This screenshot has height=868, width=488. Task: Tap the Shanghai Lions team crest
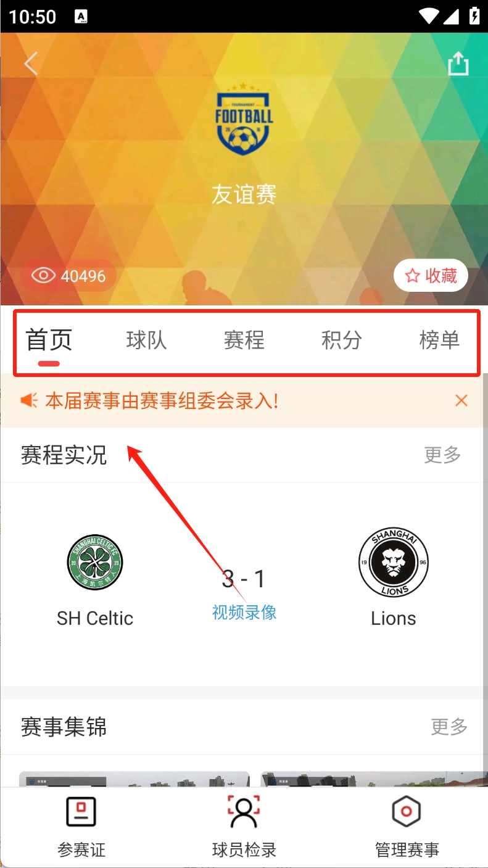[x=394, y=563]
